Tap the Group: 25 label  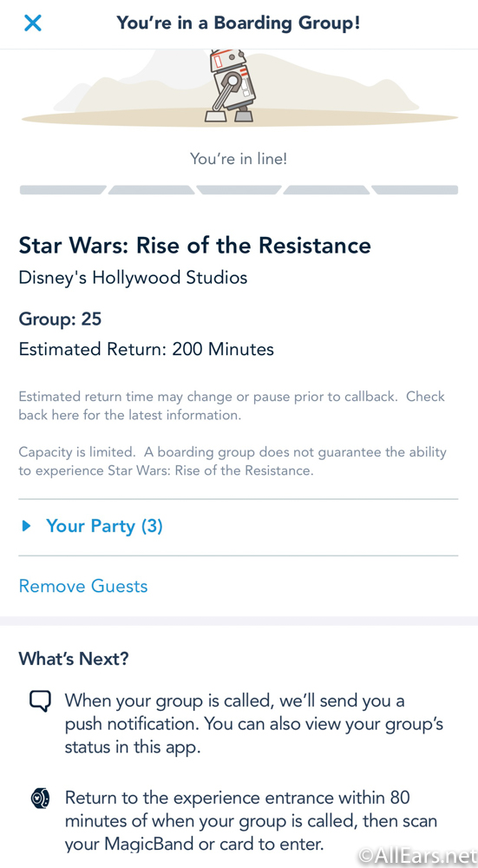tap(61, 319)
